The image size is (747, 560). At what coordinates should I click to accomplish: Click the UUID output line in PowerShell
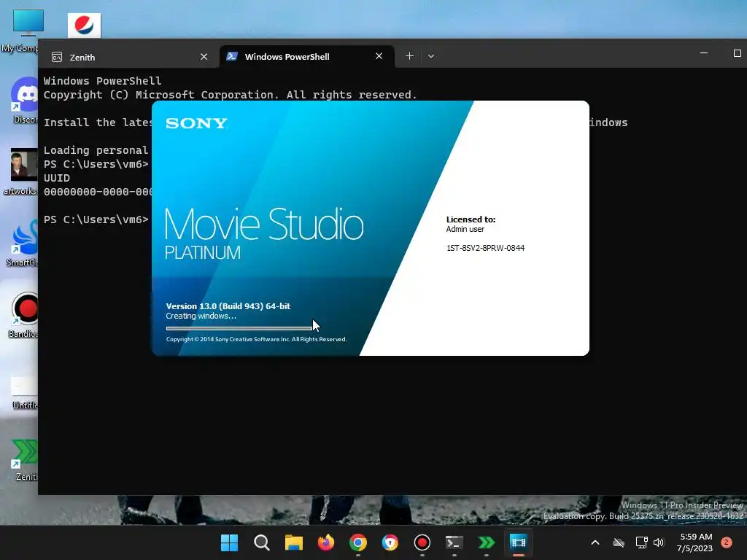pos(57,178)
